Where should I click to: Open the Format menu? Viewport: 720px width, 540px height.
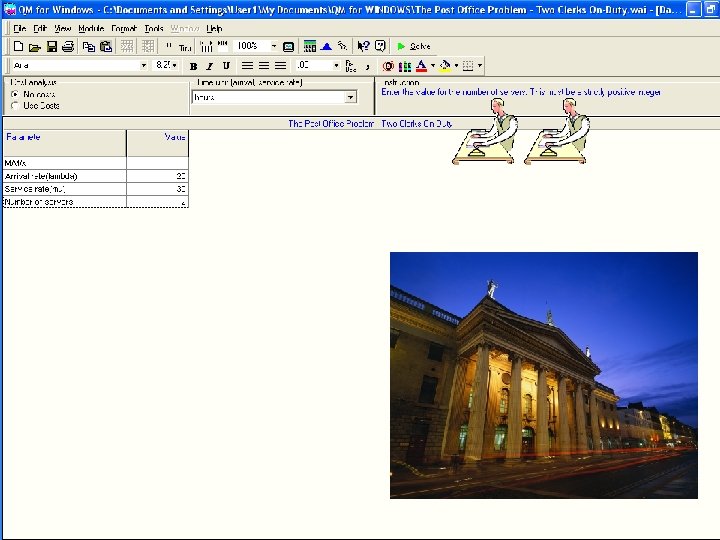tap(124, 28)
